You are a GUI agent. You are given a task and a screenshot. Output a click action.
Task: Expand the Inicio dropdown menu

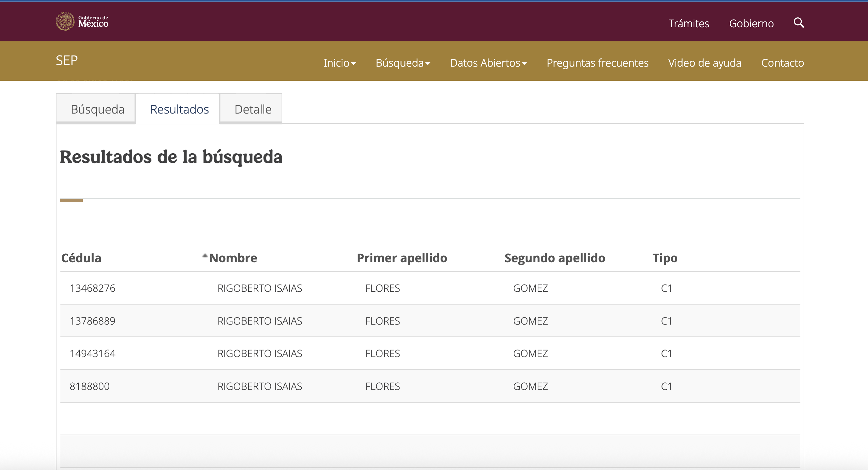pyautogui.click(x=340, y=63)
